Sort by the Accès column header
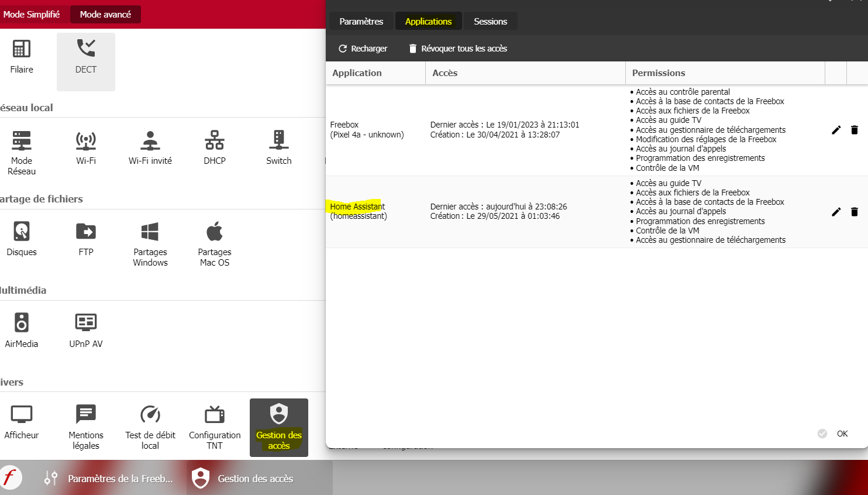This screenshot has height=495, width=868. [x=525, y=73]
